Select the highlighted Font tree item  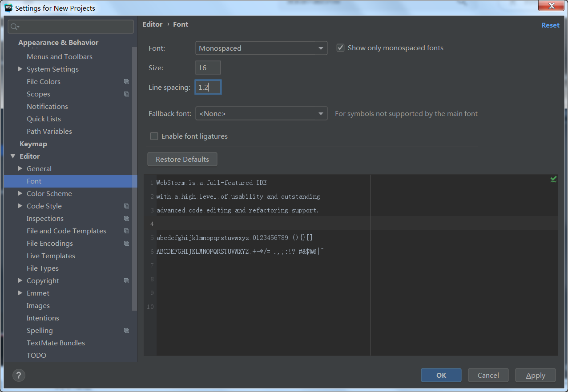71,181
